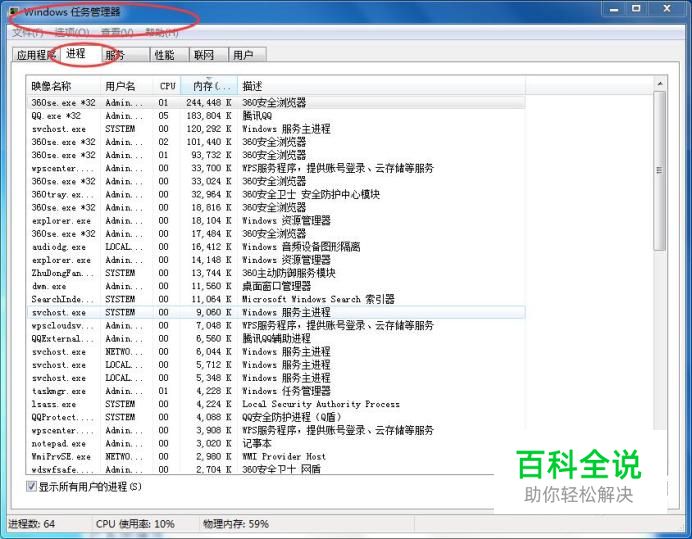This screenshot has height=539, width=692.
Task: Click the 进程数: 64 status bar entry
Action: click(x=32, y=524)
